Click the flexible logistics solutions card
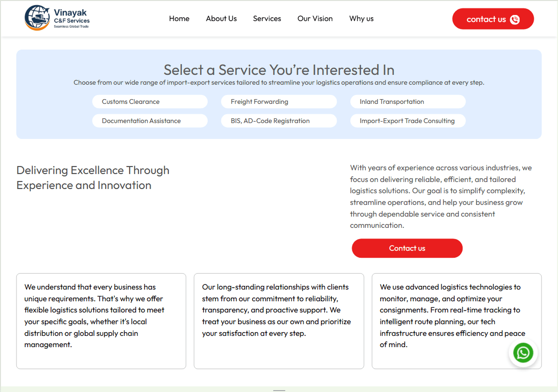The height and width of the screenshot is (392, 558). pos(101,321)
